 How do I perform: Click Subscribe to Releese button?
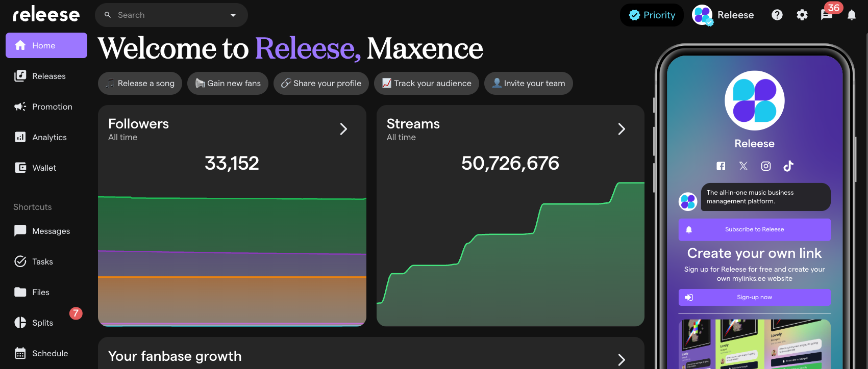(x=755, y=229)
